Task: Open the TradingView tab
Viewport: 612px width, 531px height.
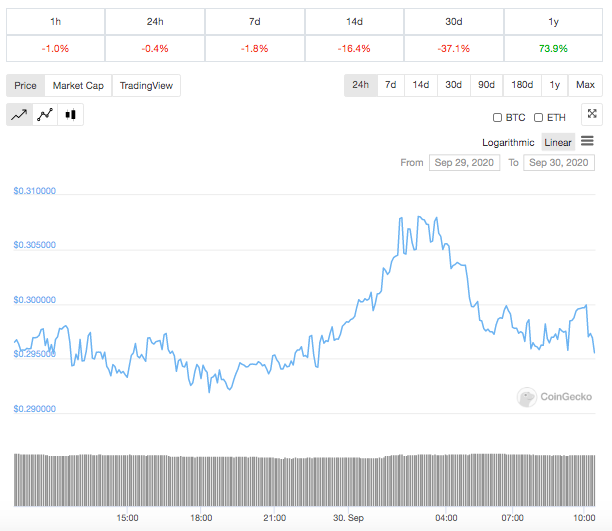Action: (146, 86)
